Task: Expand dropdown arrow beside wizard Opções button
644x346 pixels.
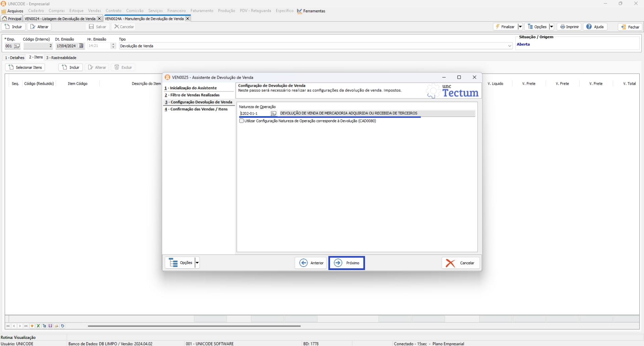Action: tap(197, 263)
